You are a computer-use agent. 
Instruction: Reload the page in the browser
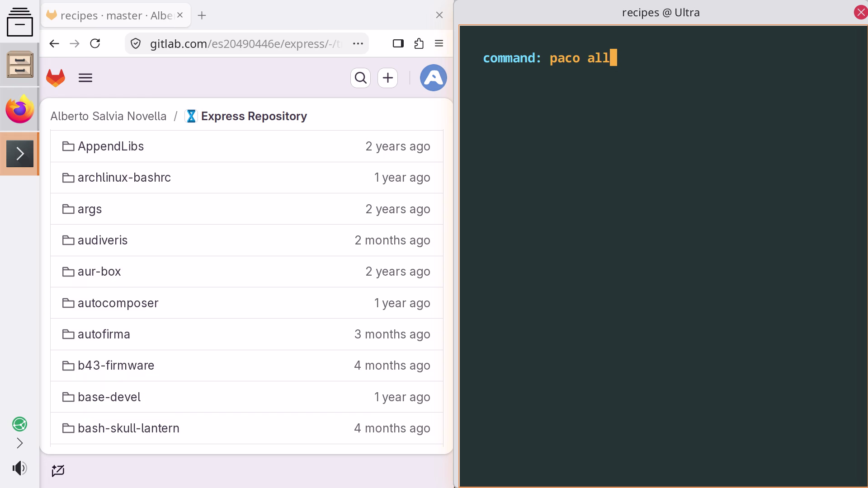coord(95,43)
